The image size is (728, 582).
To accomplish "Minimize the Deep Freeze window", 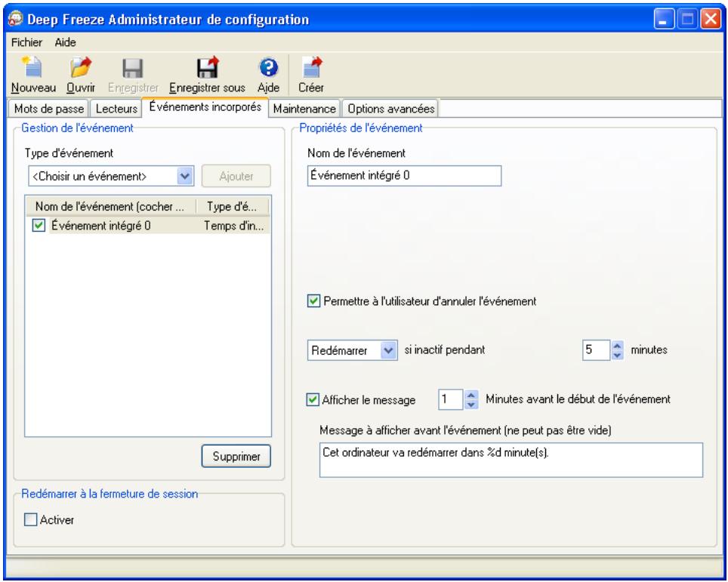I will 664,20.
